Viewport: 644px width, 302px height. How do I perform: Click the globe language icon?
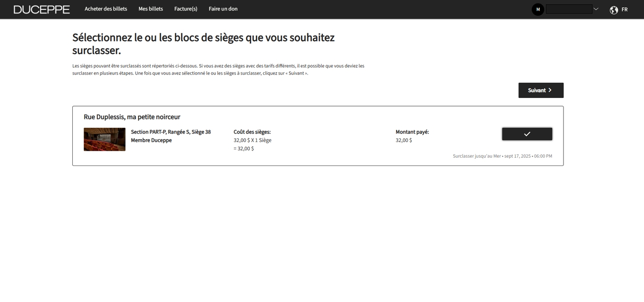[x=614, y=10]
